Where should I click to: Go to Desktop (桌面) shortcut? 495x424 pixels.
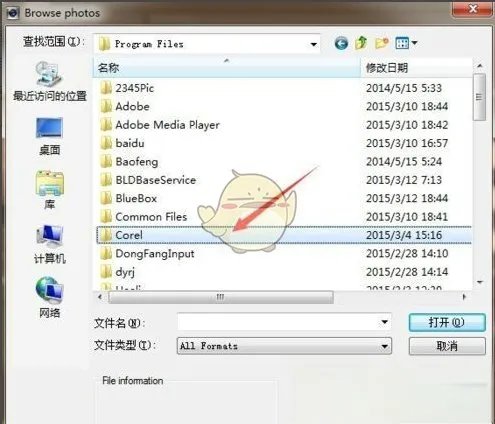(x=49, y=136)
